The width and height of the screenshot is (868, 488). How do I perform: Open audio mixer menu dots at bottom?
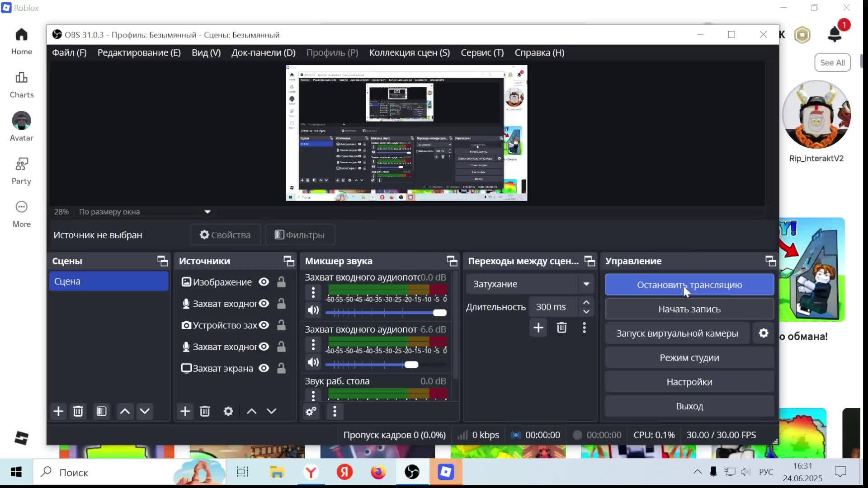click(335, 411)
